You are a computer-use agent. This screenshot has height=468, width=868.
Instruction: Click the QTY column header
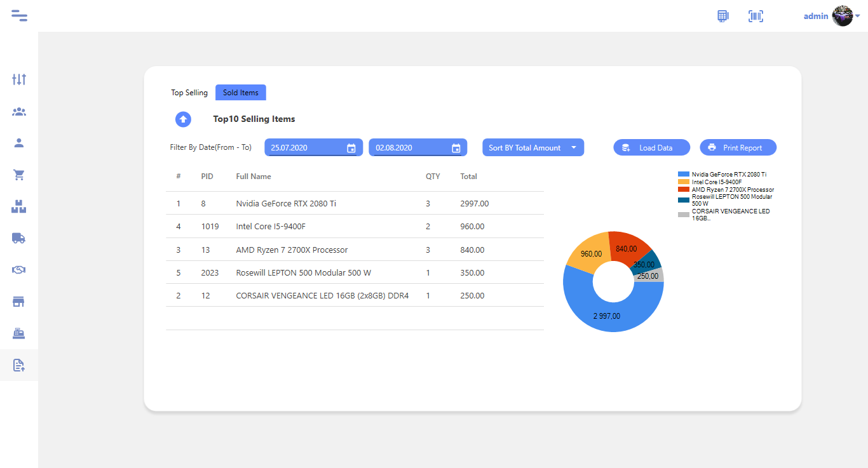click(x=433, y=177)
